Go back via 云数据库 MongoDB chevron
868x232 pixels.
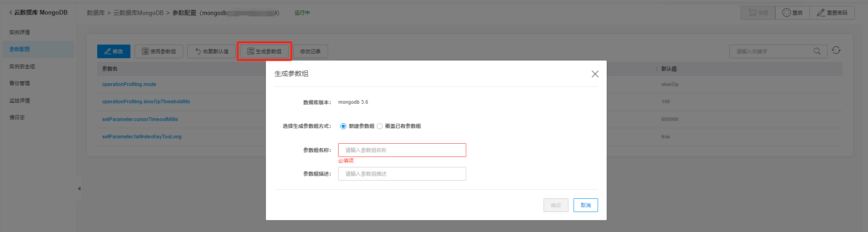point(11,13)
